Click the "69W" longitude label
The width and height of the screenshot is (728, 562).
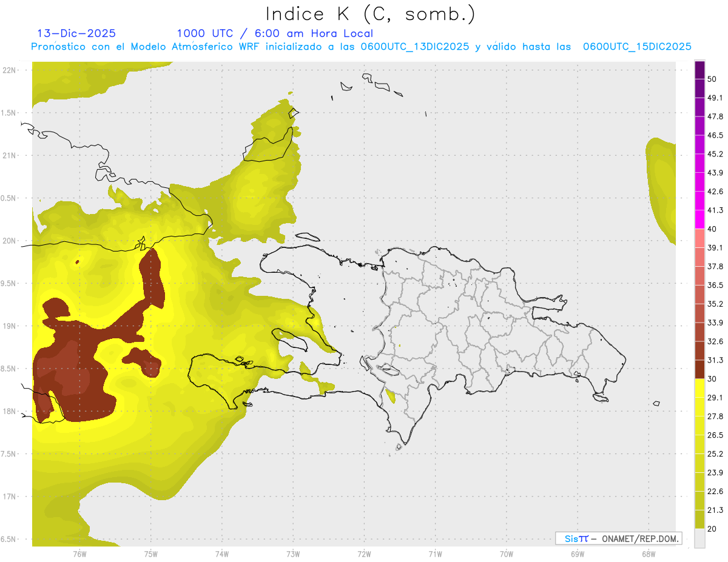[578, 554]
